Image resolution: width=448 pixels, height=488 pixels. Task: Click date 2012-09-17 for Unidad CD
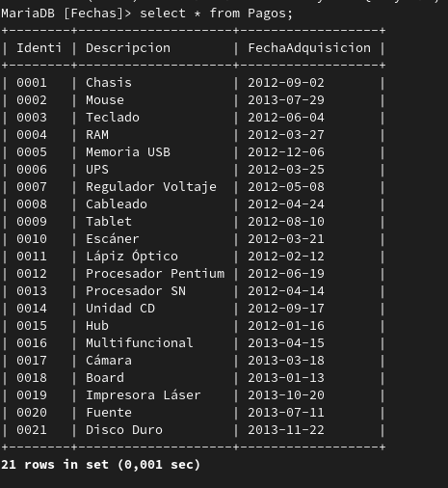point(286,309)
